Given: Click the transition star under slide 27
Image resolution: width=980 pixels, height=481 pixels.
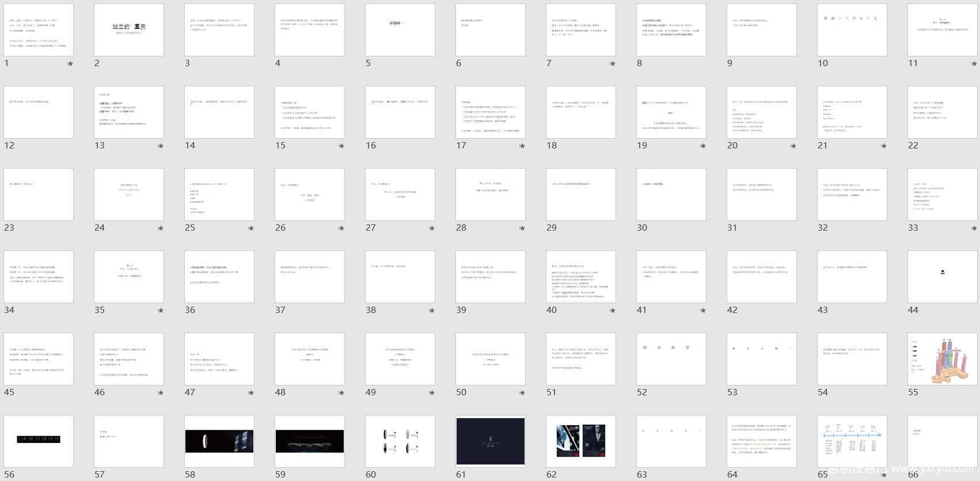Looking at the screenshot, I should 432,228.
